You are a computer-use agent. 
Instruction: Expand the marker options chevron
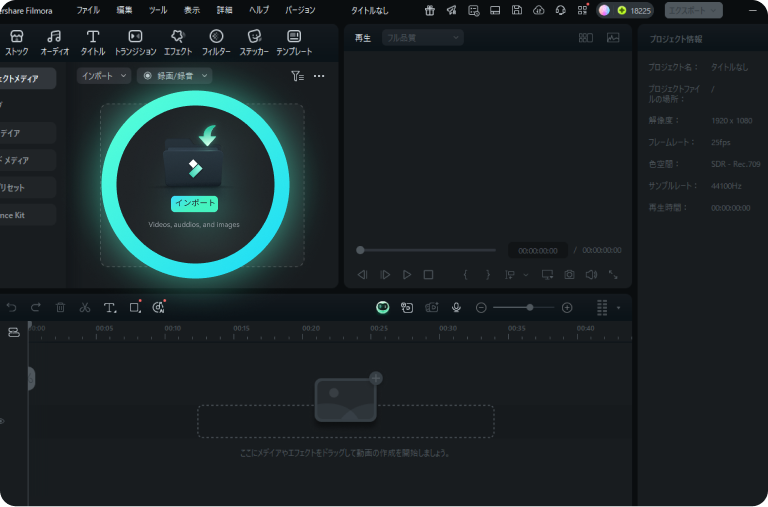(x=526, y=275)
